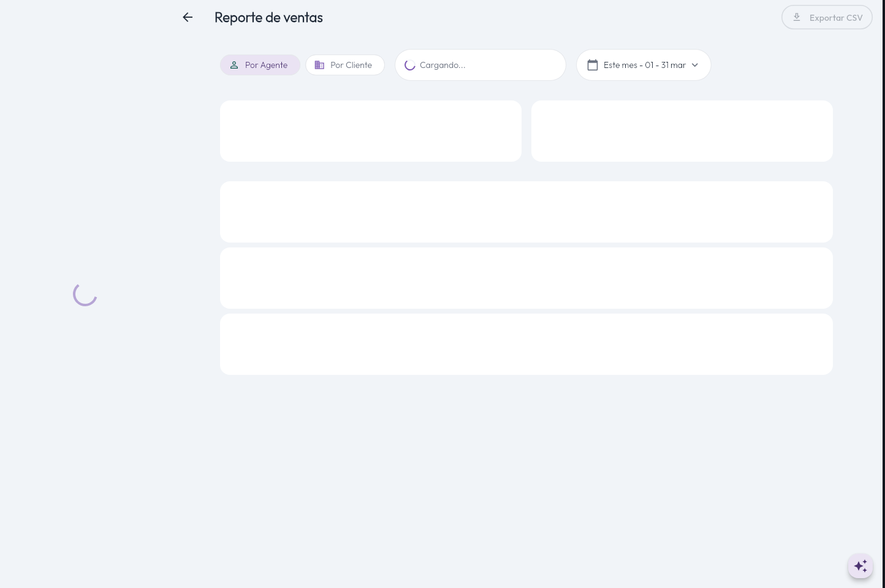Click the Reporte de ventas page title

pos(268,18)
